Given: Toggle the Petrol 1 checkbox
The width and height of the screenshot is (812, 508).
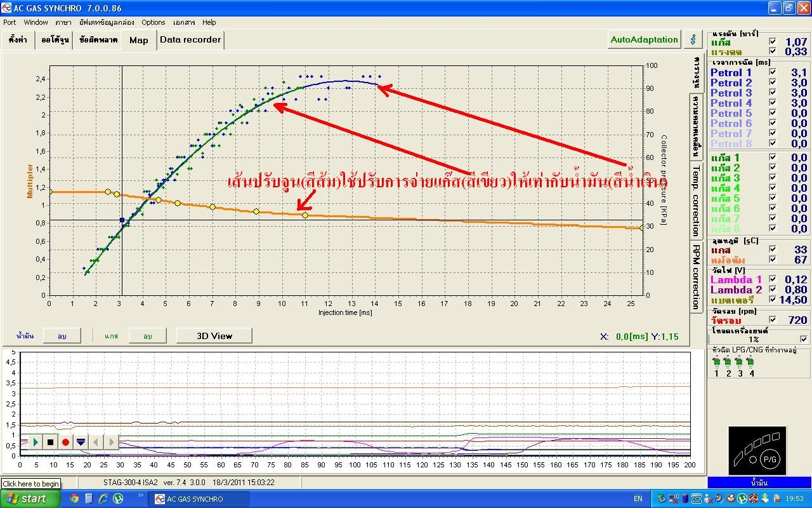Looking at the screenshot, I should [772, 72].
